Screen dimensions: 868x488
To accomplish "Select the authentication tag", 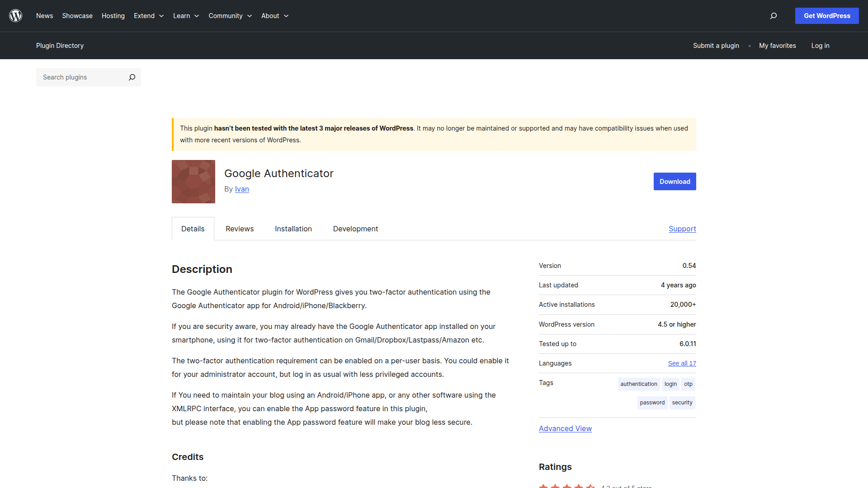I will pyautogui.click(x=639, y=384).
